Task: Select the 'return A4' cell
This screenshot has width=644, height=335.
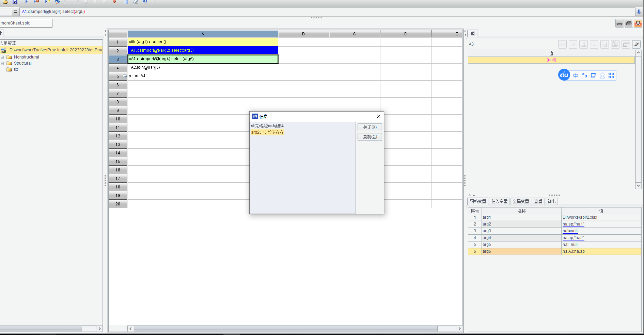Action: 203,76
